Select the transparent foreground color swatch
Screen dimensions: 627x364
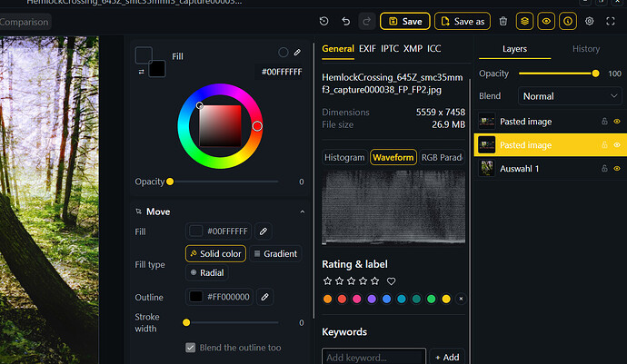point(144,55)
